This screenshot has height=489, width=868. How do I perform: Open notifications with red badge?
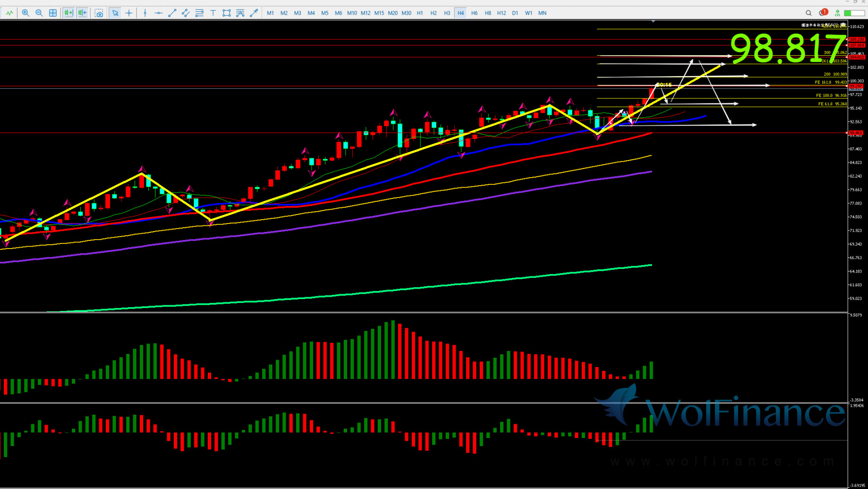click(x=823, y=13)
